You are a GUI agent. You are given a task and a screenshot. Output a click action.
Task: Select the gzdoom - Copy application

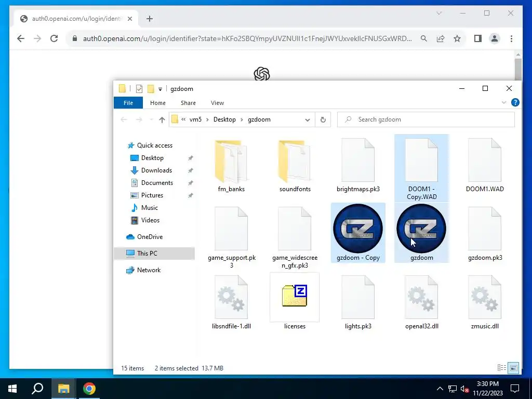click(358, 233)
